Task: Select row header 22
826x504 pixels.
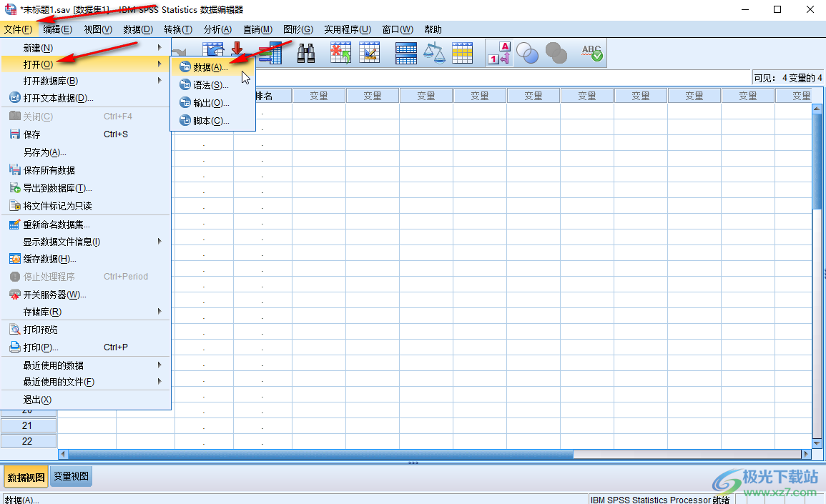Action: (27, 441)
